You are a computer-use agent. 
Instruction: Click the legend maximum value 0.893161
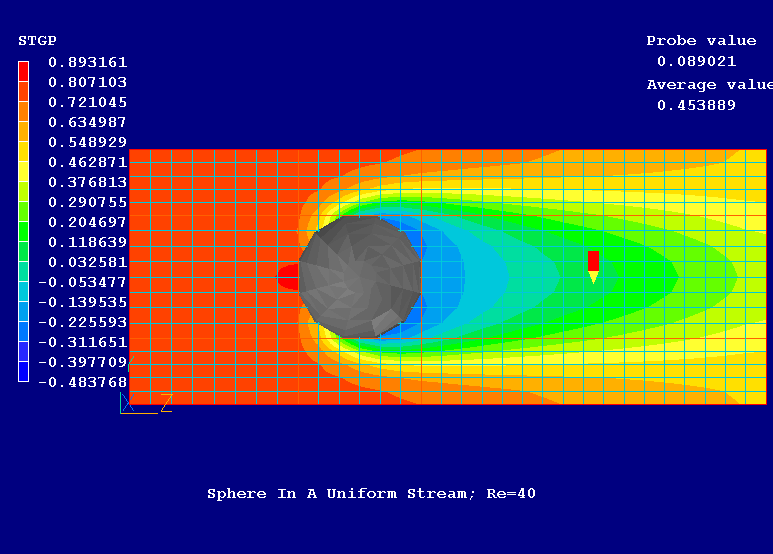pyautogui.click(x=88, y=62)
